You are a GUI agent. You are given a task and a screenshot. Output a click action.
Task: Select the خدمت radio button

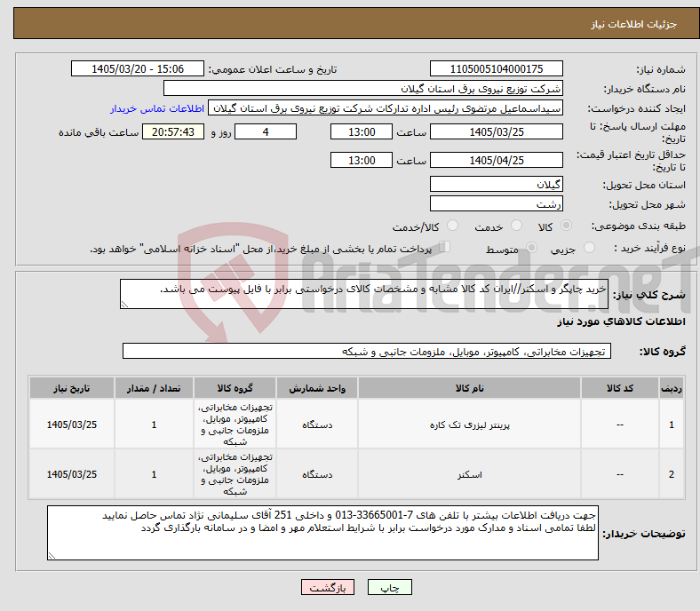(516, 226)
